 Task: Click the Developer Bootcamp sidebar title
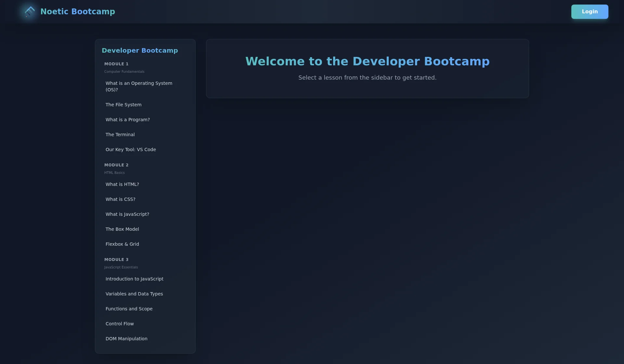[x=140, y=50]
